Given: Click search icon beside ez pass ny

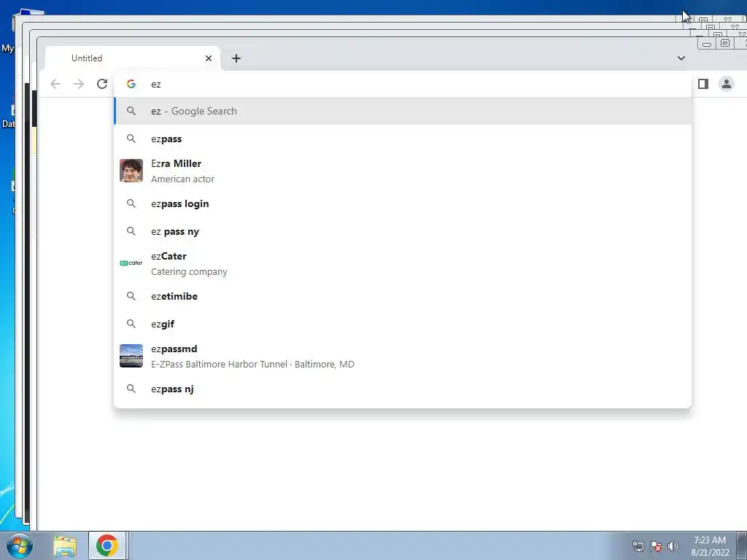Looking at the screenshot, I should pos(131,231).
